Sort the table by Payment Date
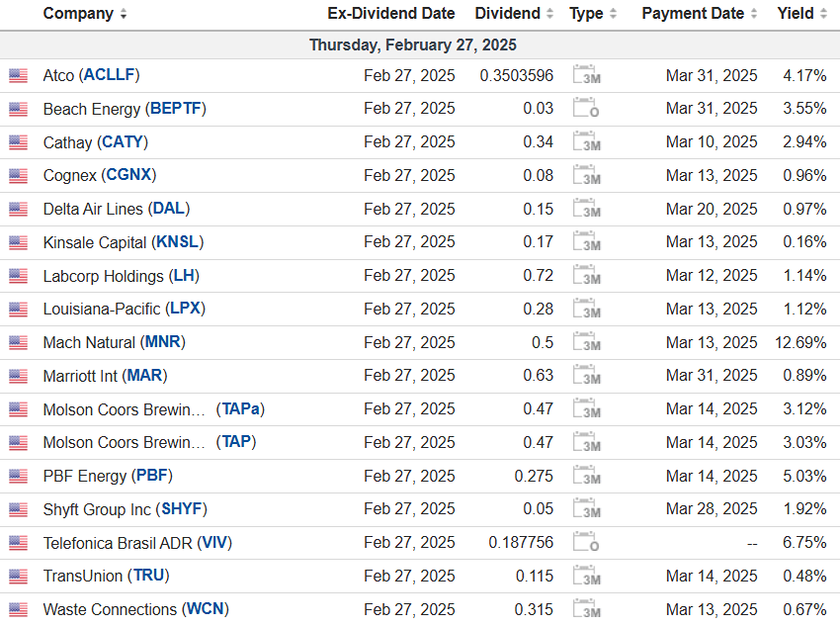Image resolution: width=840 pixels, height=626 pixels. tap(754, 14)
